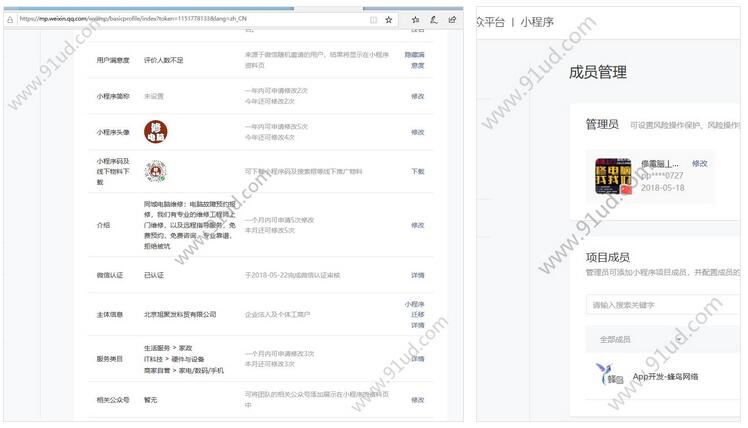Click the add notes pen icon
Screen dimensions: 748x428
pyautogui.click(x=433, y=20)
